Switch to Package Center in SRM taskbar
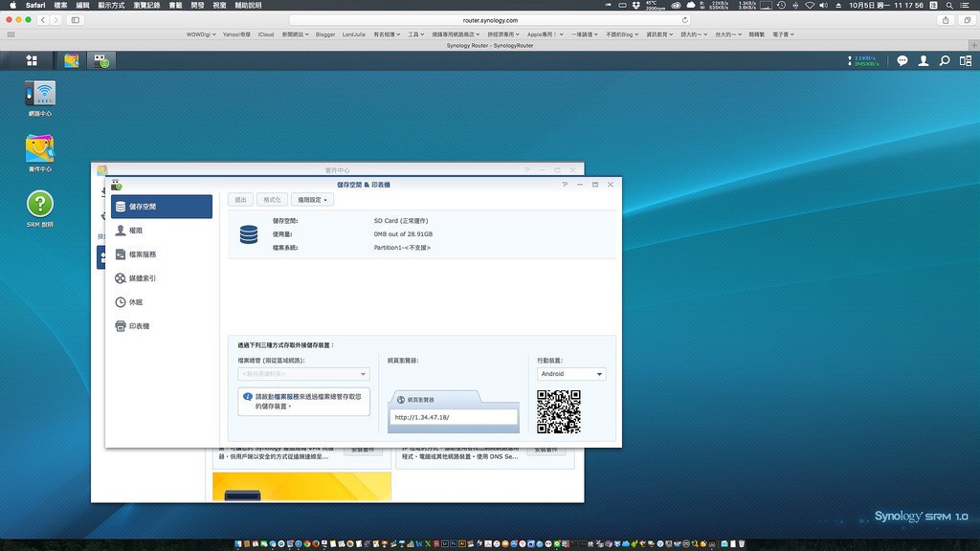The image size is (980, 551). click(71, 60)
